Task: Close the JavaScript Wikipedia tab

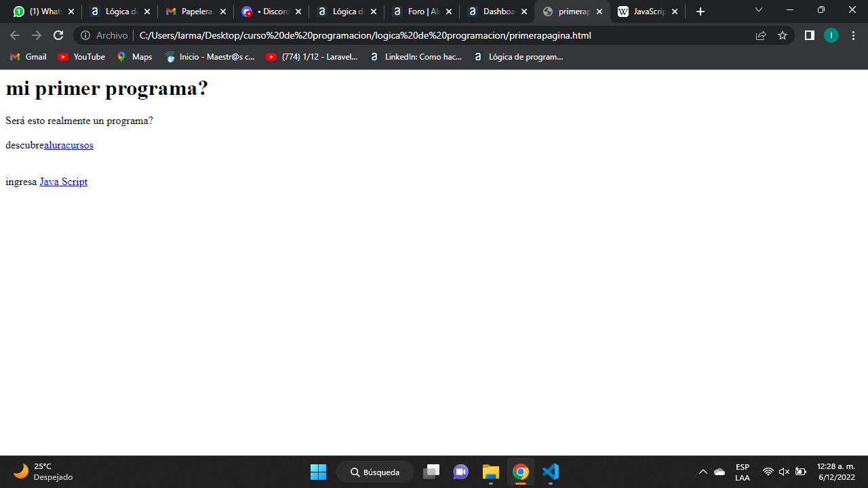Action: (675, 12)
